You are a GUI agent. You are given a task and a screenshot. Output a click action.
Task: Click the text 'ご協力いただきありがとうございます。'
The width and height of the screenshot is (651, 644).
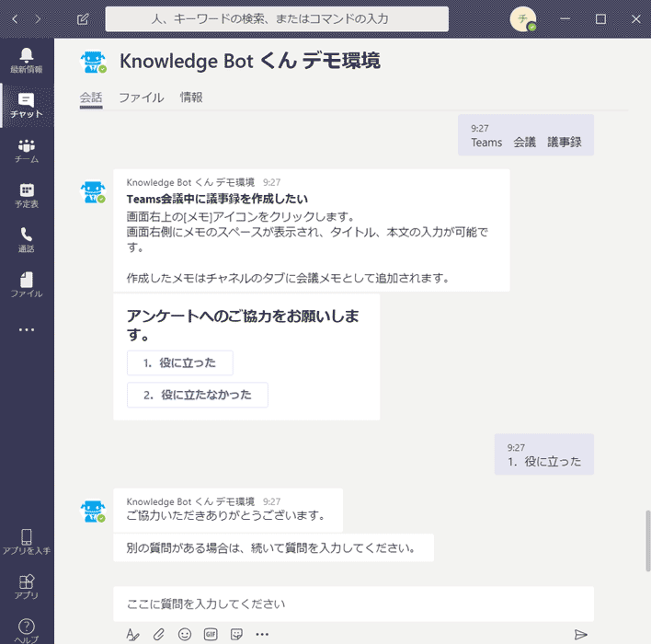pos(226,515)
